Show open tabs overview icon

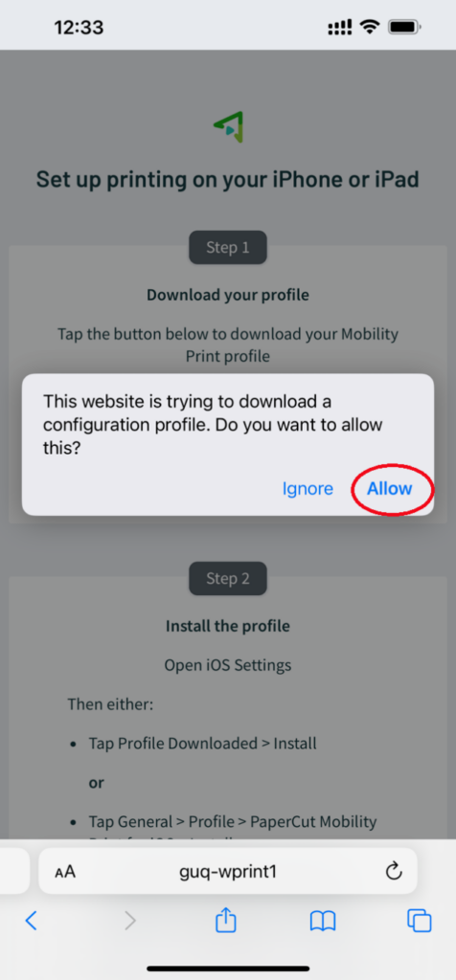(x=419, y=921)
